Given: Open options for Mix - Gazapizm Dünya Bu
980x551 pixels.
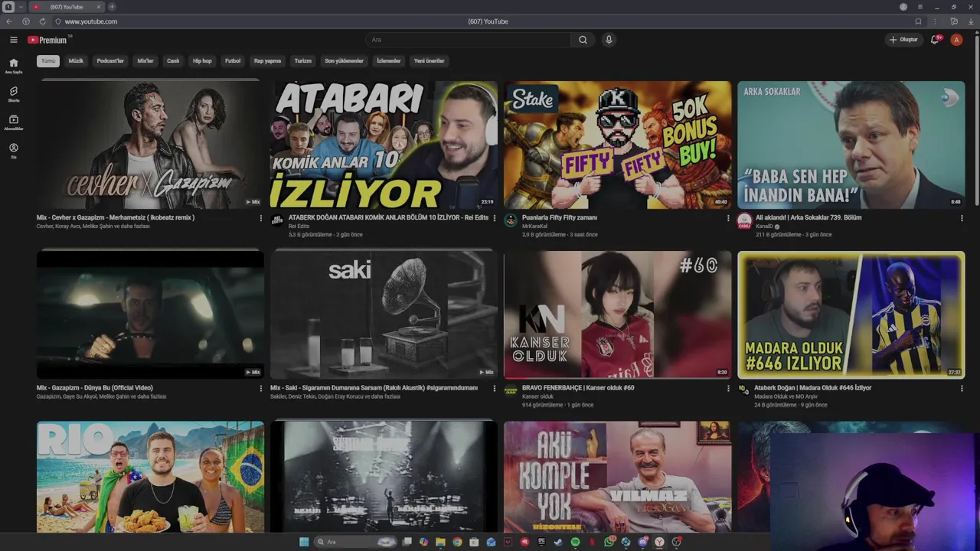Looking at the screenshot, I should 260,388.
